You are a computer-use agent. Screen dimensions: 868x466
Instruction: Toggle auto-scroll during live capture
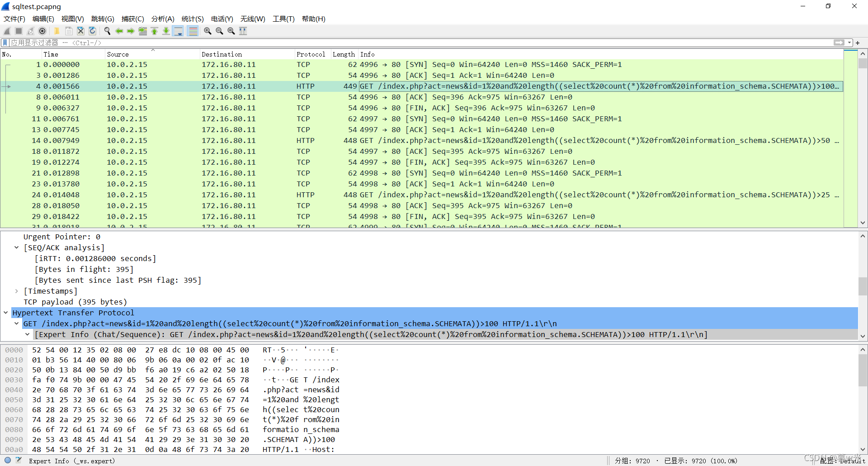[x=178, y=31]
